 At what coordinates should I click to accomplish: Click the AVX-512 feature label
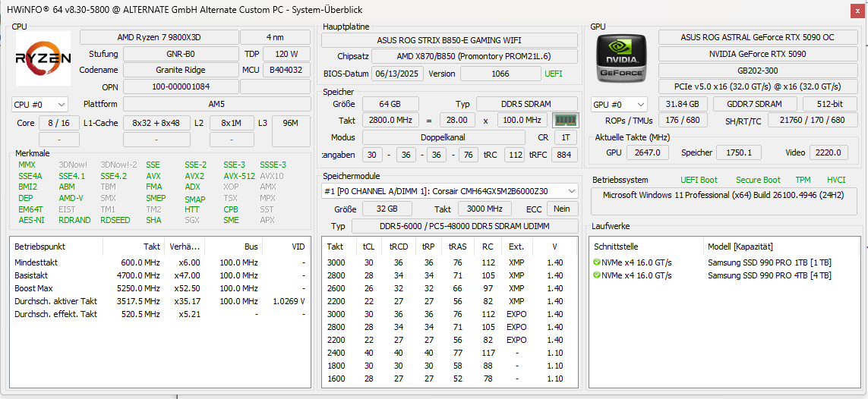point(238,176)
